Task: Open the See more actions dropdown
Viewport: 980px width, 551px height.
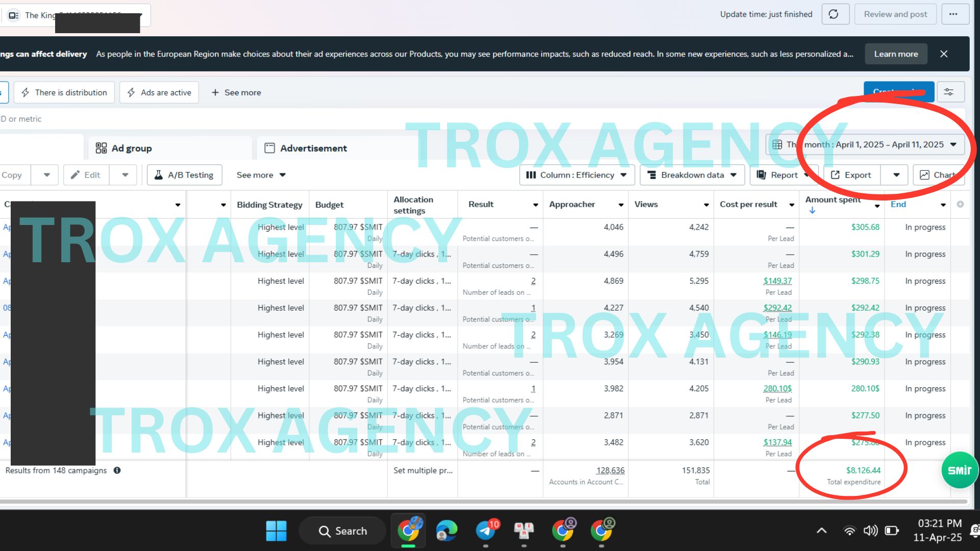Action: (x=261, y=175)
